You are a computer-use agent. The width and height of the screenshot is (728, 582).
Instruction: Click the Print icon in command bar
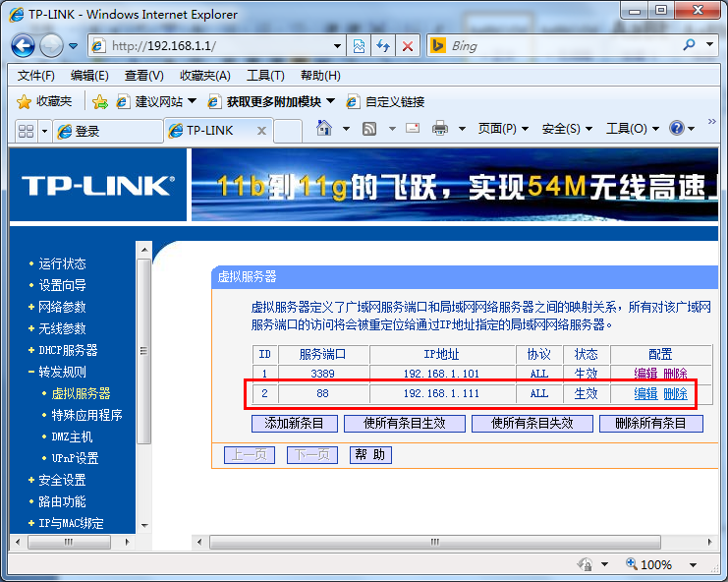coord(440,129)
